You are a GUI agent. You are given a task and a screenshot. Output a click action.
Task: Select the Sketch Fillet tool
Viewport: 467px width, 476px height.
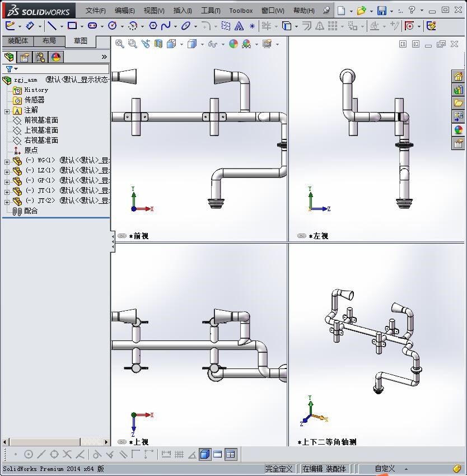click(x=206, y=26)
